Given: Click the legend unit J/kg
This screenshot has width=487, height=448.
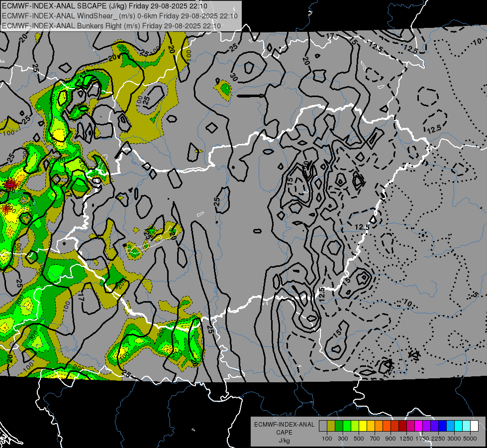Looking at the screenshot, I should [x=284, y=441].
